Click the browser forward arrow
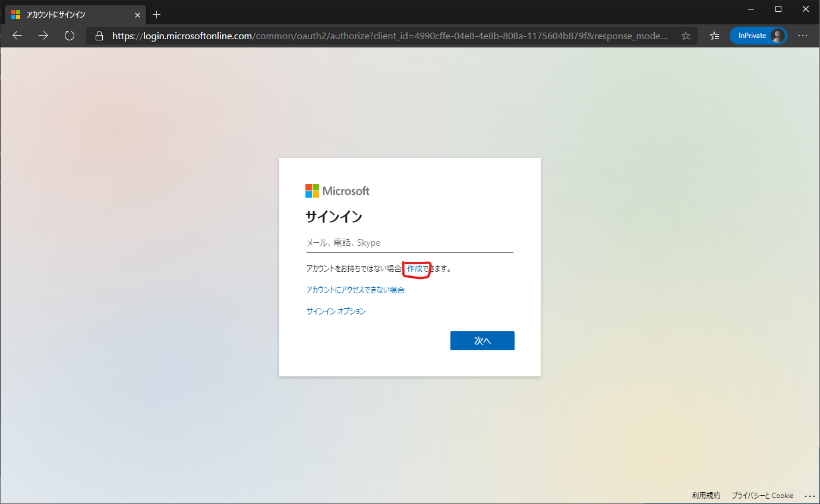The height and width of the screenshot is (504, 820). [x=43, y=36]
